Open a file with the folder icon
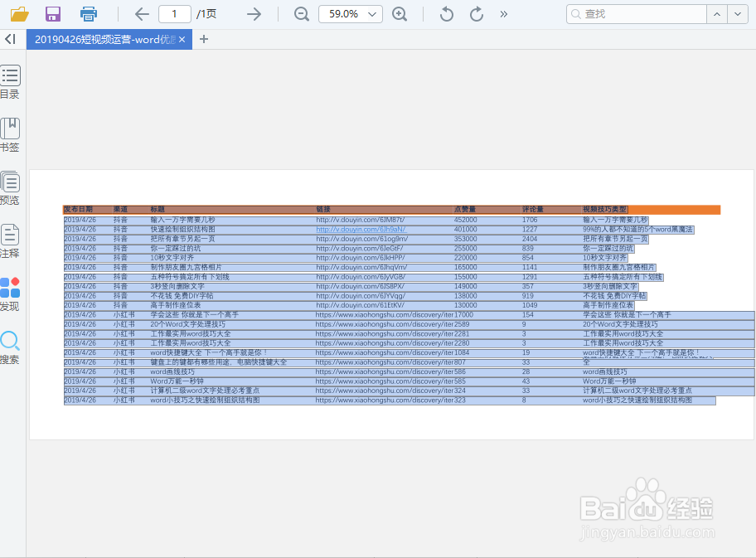The image size is (756, 558). pos(20,14)
